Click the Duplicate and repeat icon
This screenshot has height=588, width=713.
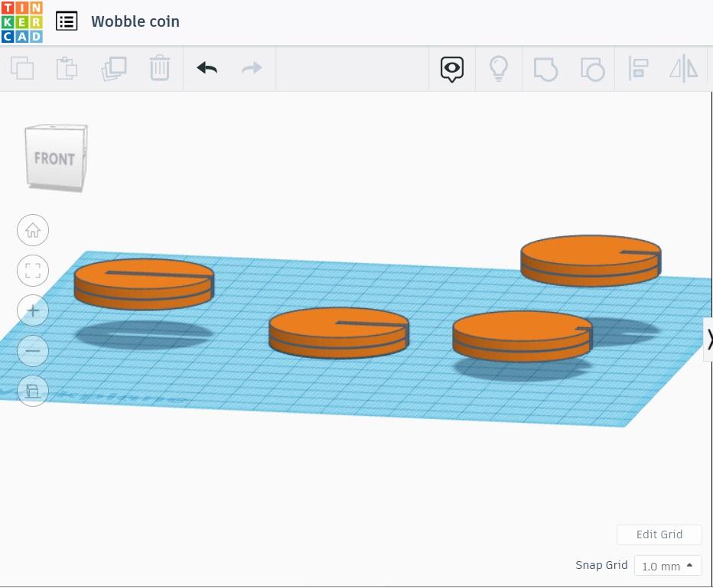(114, 68)
